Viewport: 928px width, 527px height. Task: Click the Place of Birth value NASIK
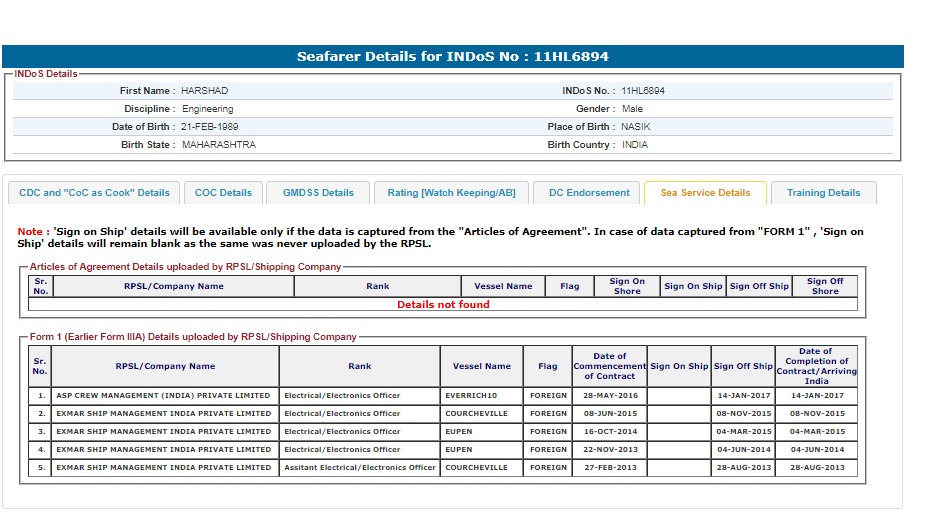(635, 127)
